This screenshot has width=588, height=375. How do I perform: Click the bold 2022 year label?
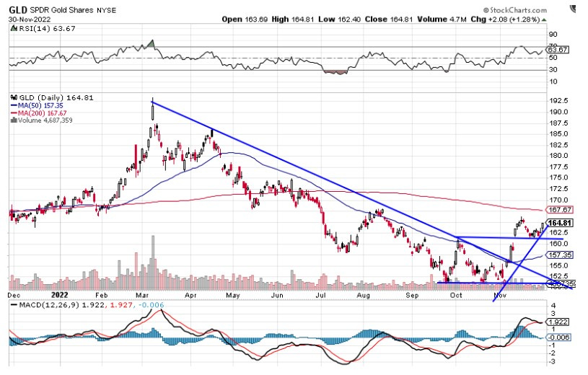[59, 295]
